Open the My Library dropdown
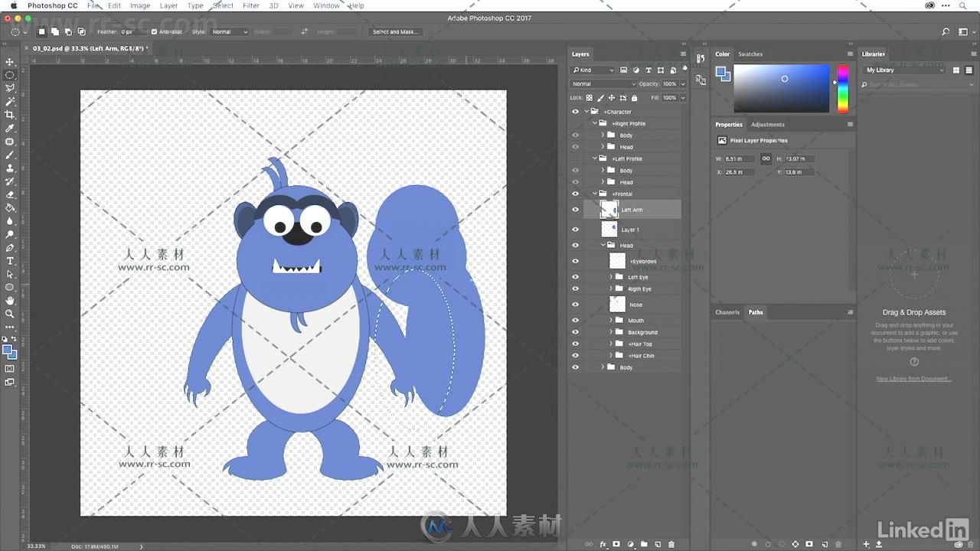 [903, 70]
